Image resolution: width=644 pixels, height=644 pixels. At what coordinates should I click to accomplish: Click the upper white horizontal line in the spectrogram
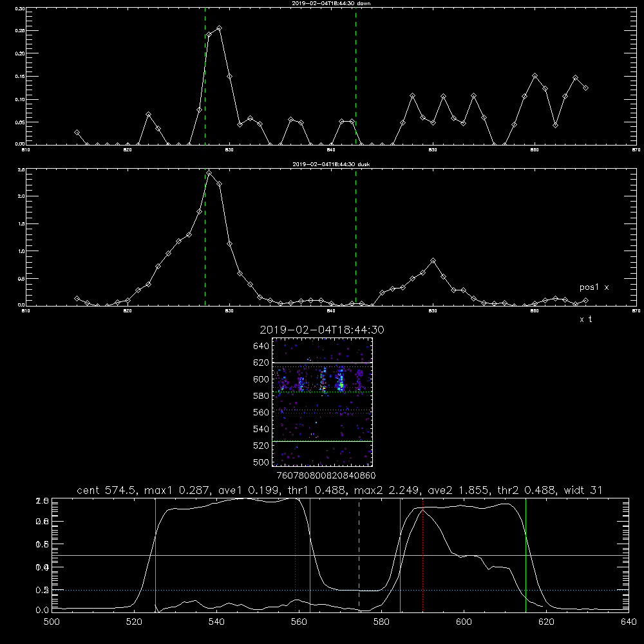tap(323, 363)
